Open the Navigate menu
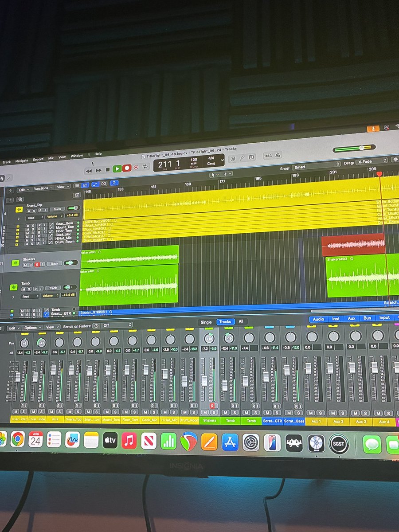This screenshot has width=399, height=532. point(22,161)
